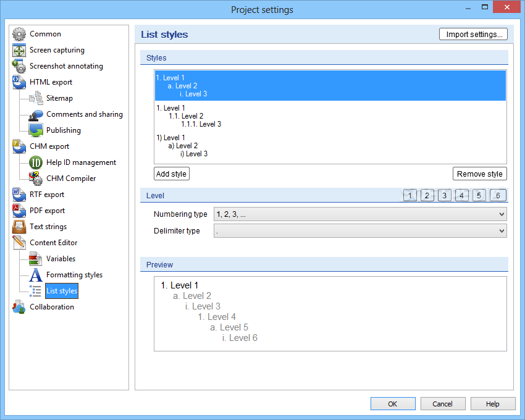Select Screenshot annotating in the tree
Screen dimensions: 525x420
tap(66, 66)
